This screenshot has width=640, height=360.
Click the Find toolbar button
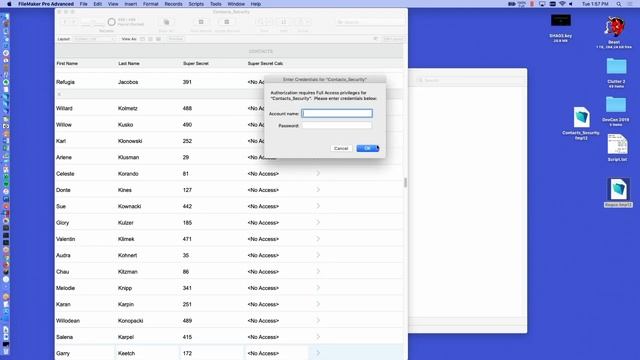pos(264,22)
